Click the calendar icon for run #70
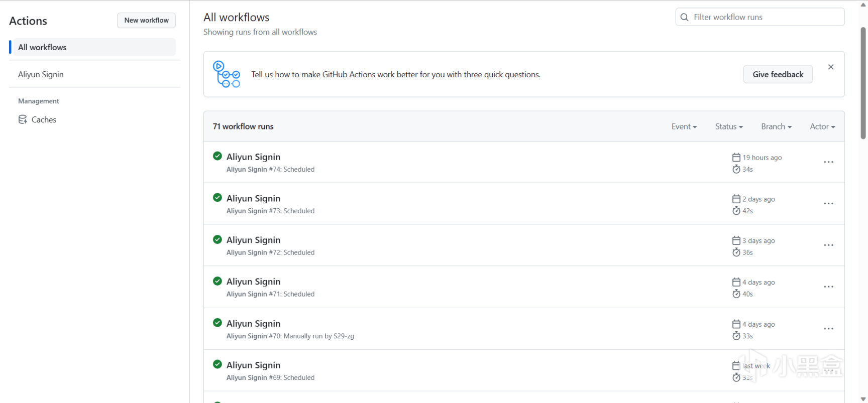 coord(736,324)
